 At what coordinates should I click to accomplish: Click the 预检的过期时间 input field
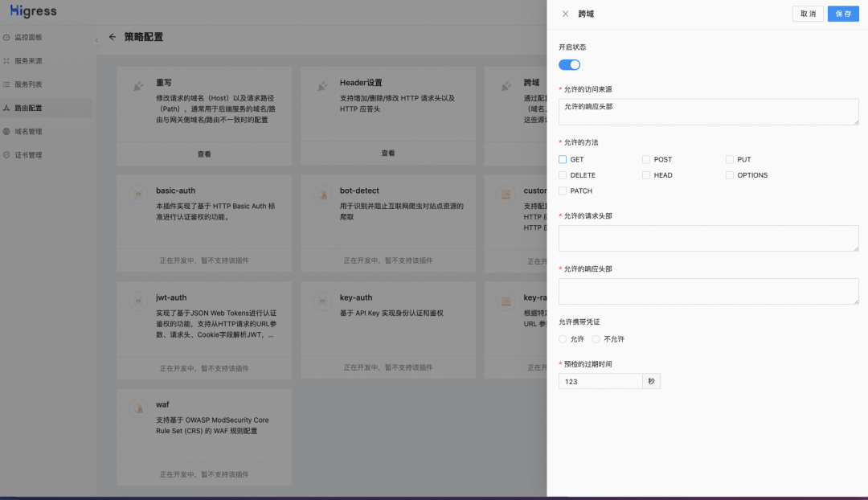point(600,381)
